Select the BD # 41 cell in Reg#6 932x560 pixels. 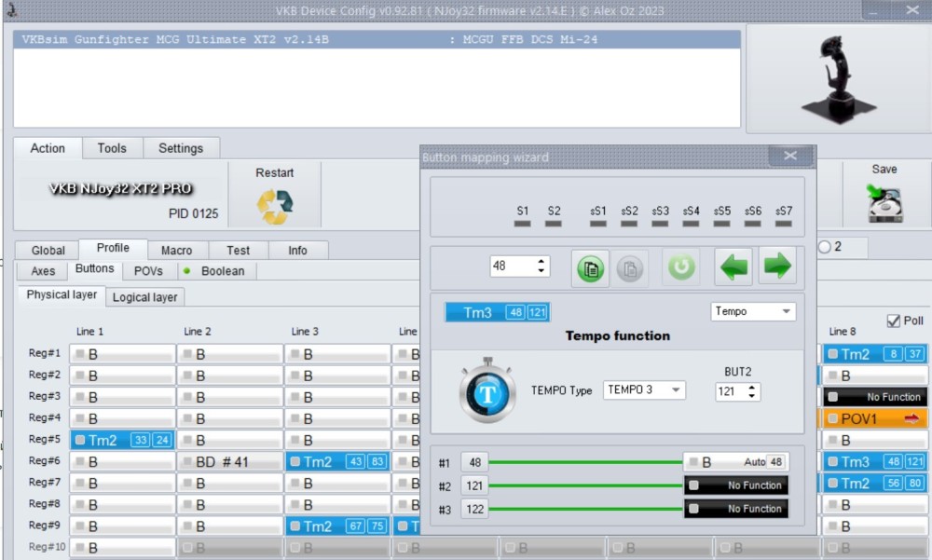230,462
